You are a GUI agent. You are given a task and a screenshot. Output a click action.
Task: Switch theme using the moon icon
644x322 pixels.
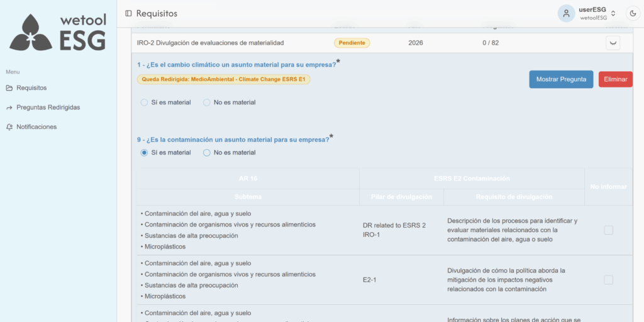tap(632, 13)
